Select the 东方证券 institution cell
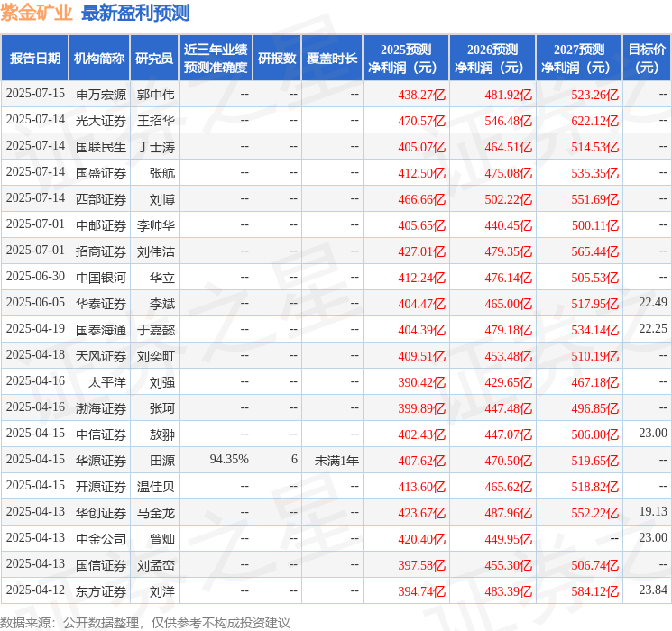This screenshot has height=631, width=672. pos(101,591)
